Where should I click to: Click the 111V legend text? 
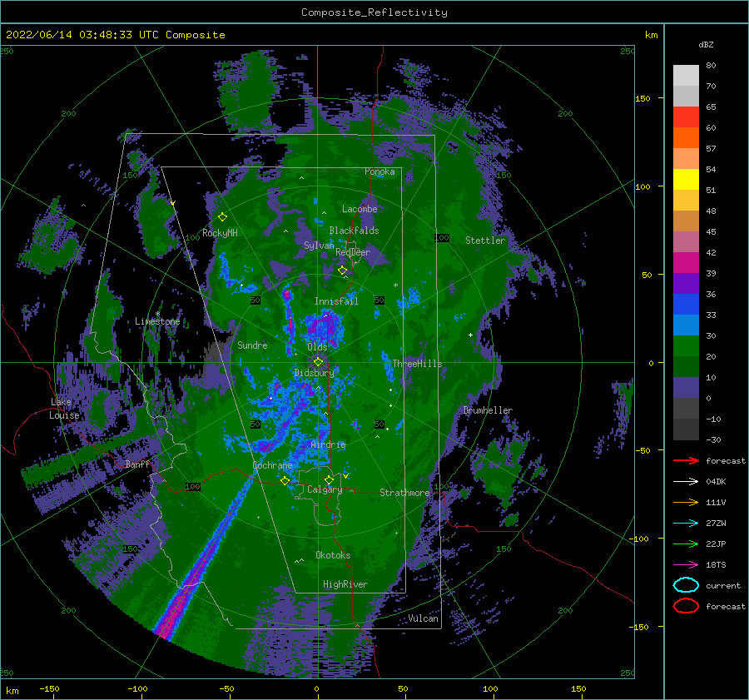pyautogui.click(x=716, y=502)
